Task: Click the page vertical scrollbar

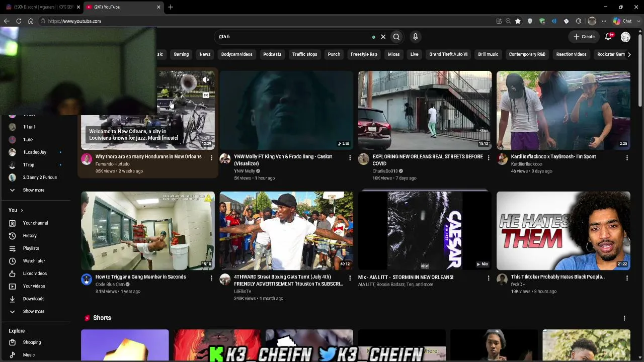Action: click(x=640, y=70)
